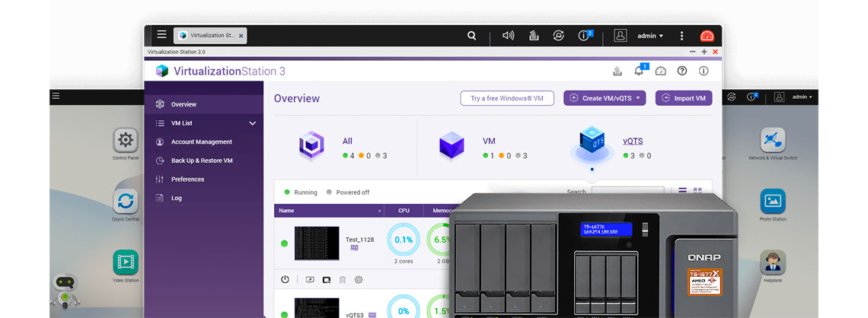Expand the VM List sidebar section
Image resolution: width=868 pixels, height=318 pixels.
pos(253,123)
